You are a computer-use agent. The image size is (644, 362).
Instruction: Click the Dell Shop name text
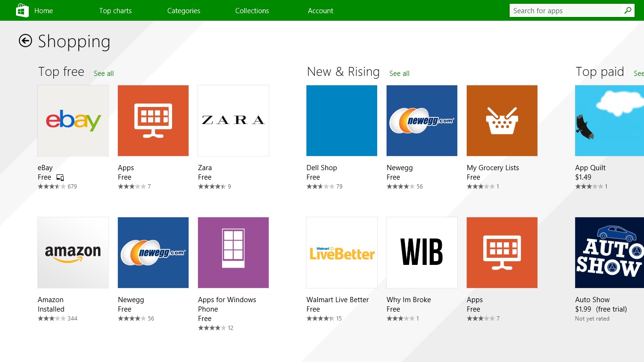click(x=322, y=168)
